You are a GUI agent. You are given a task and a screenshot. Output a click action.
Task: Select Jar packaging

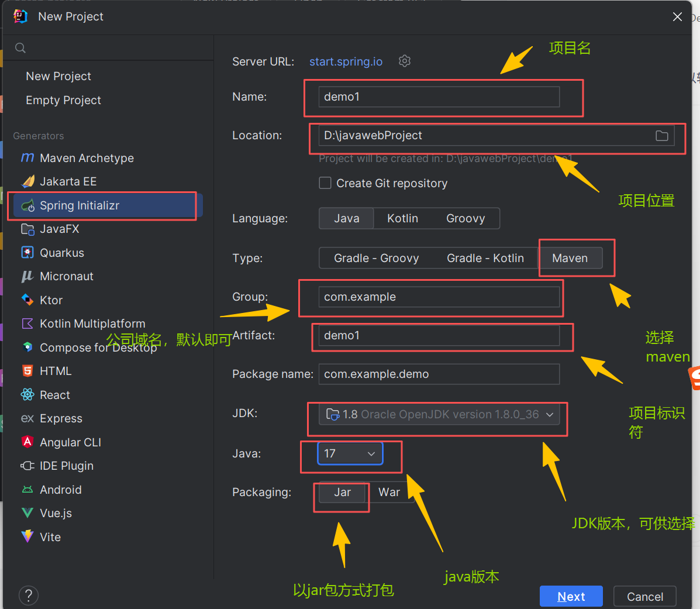343,492
